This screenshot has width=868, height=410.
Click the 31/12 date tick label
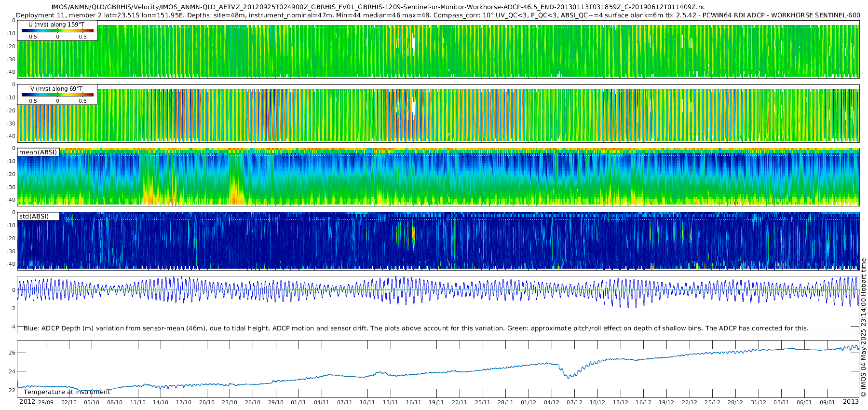point(759,402)
